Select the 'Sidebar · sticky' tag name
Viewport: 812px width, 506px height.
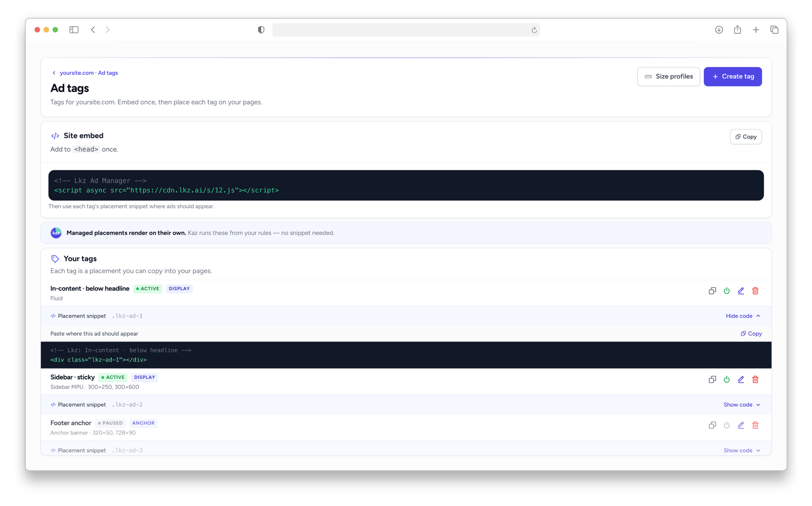[x=72, y=377]
